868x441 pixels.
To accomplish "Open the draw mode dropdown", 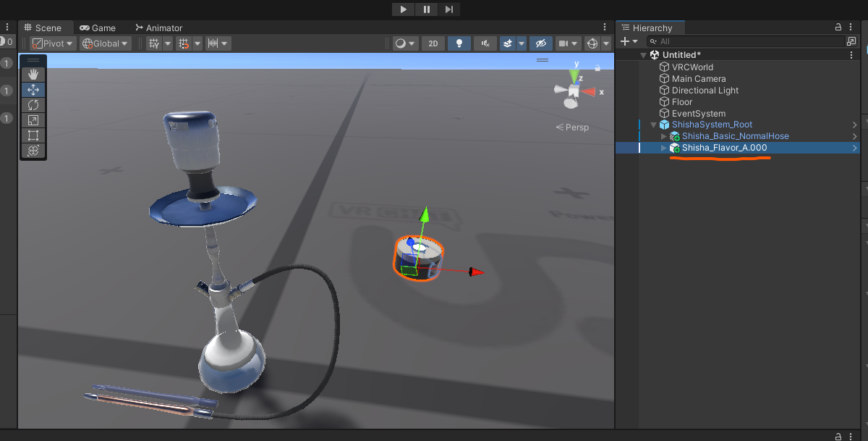I will [406, 43].
